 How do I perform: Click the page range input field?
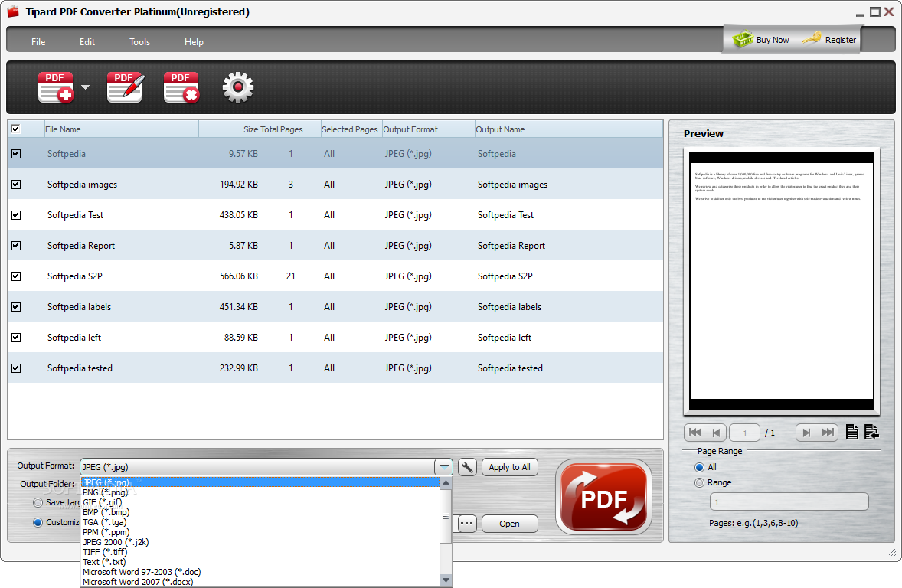(789, 501)
